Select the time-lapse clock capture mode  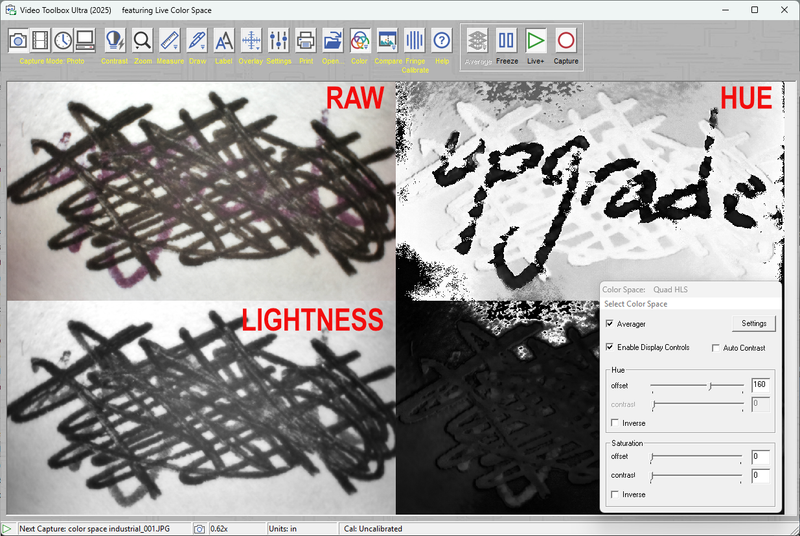tap(62, 41)
